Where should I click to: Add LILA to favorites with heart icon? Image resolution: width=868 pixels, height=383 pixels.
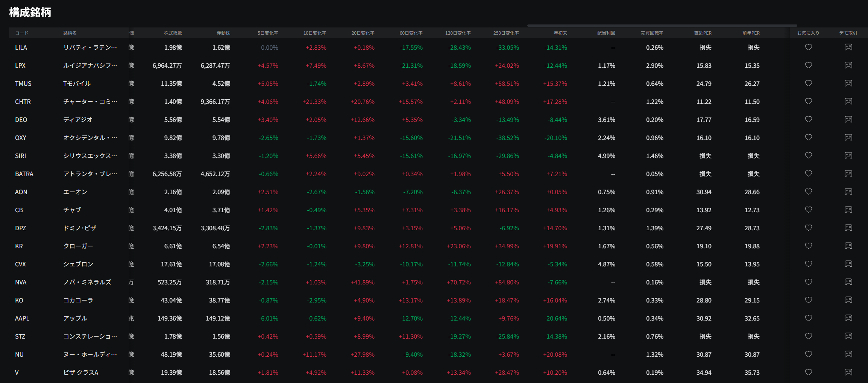808,47
